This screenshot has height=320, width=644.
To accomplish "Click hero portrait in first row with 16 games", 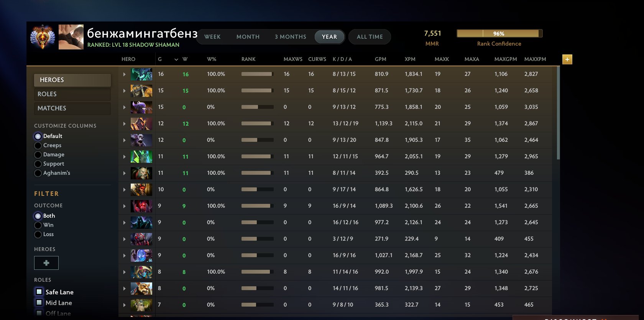I will (141, 74).
